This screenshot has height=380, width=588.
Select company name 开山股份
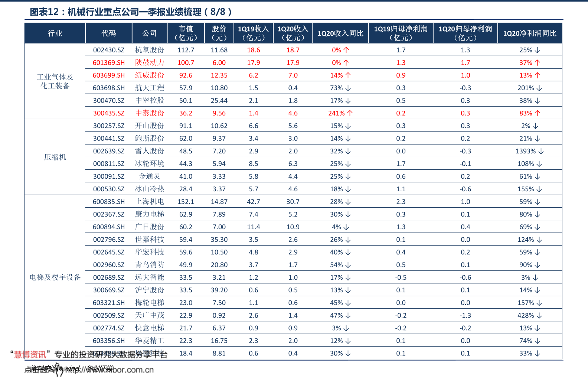click(x=150, y=126)
